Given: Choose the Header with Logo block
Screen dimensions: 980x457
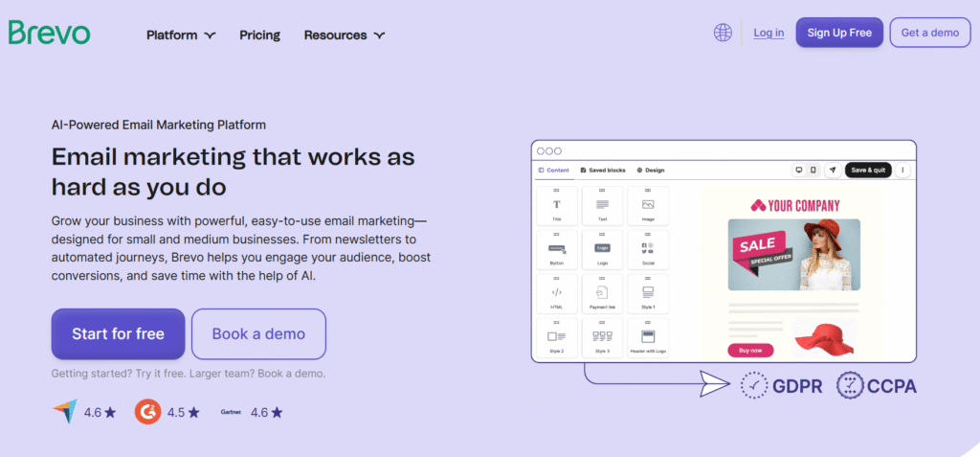Looking at the screenshot, I should point(648,339).
